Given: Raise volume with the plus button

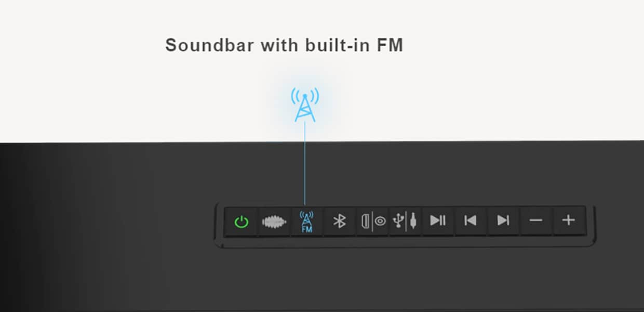Looking at the screenshot, I should 569,221.
